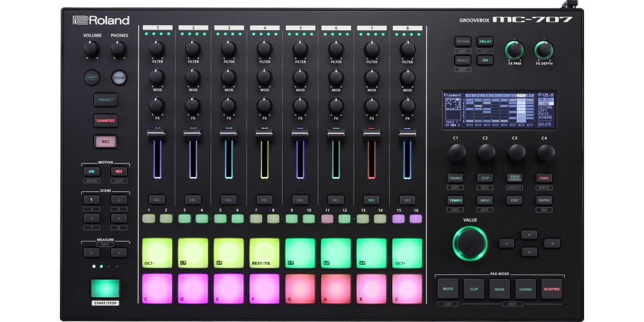Choose Scene 1 button
Screen dimensions: 644x322
pos(91,200)
